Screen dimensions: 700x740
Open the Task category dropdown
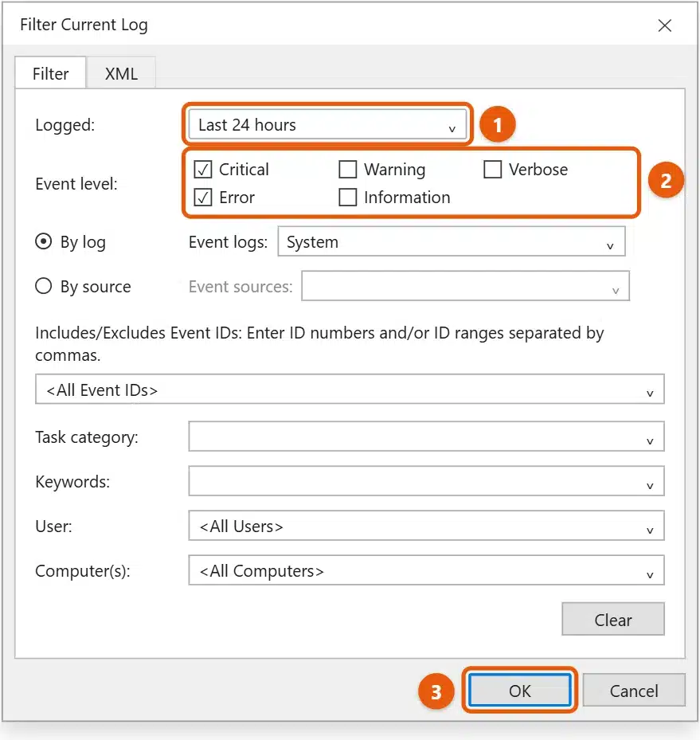[426, 437]
